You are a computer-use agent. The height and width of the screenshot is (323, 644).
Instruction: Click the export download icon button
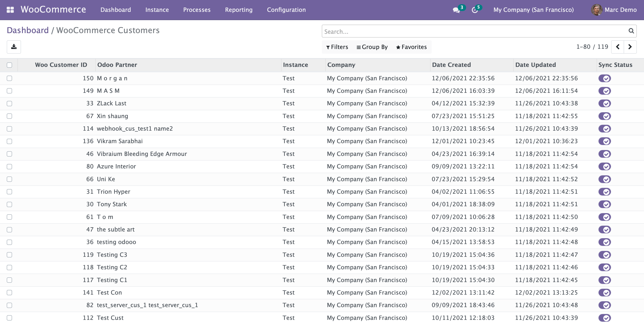(x=14, y=47)
